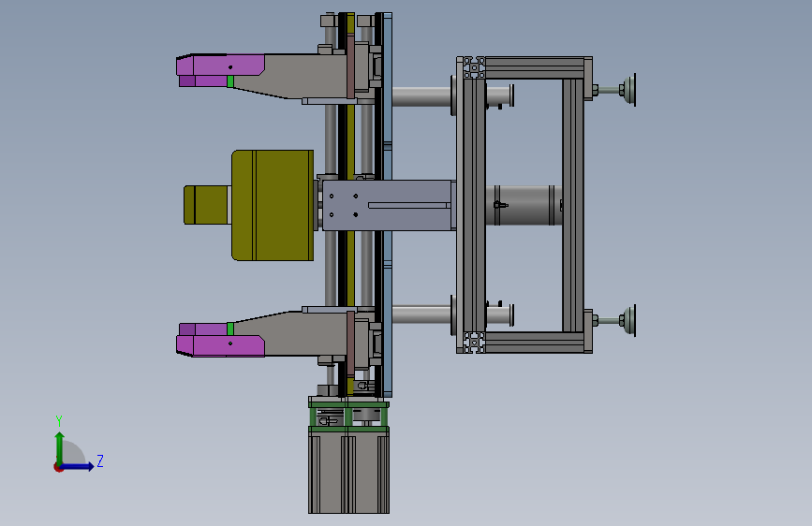Screen dimensions: 812x526
Task: Select the dark cylinder inside the frame
Action: (524, 205)
